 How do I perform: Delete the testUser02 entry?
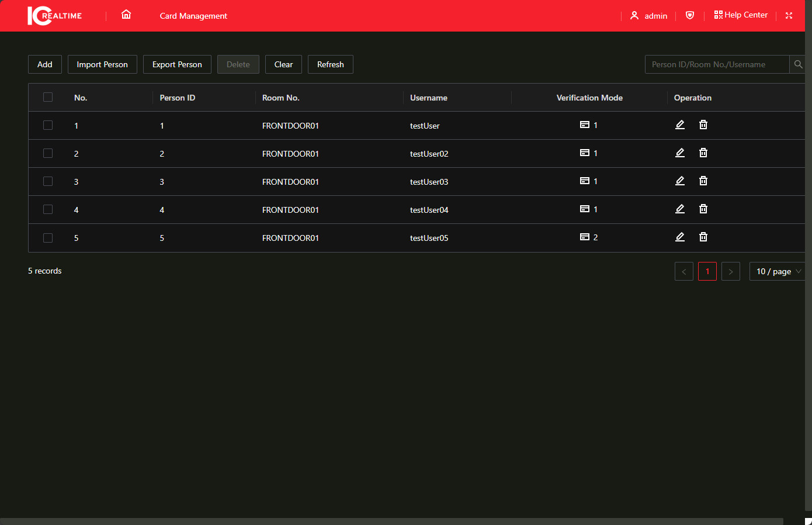tap(703, 153)
